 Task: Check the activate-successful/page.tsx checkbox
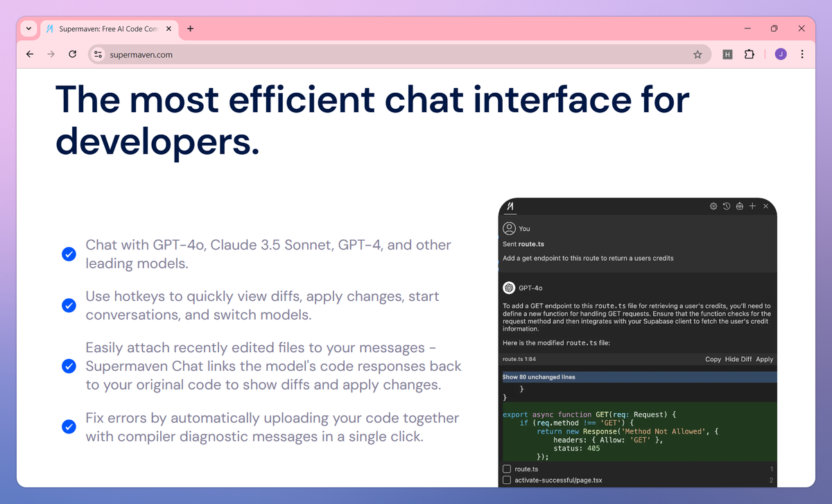tap(507, 480)
